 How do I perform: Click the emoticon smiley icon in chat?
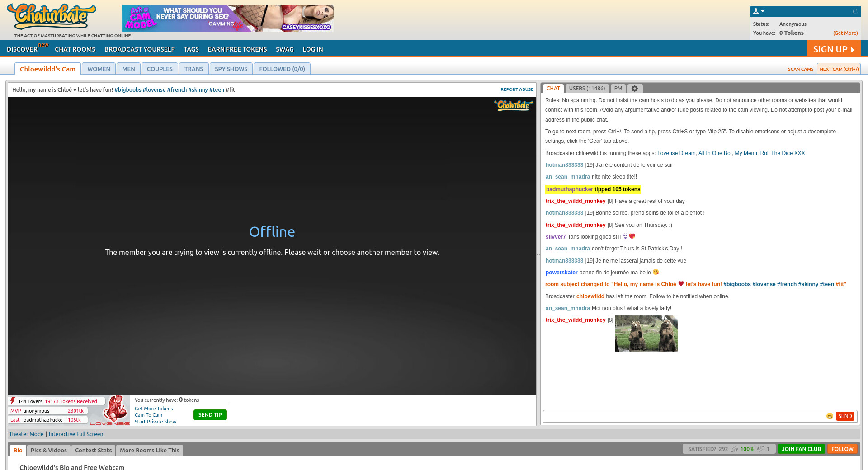click(830, 416)
